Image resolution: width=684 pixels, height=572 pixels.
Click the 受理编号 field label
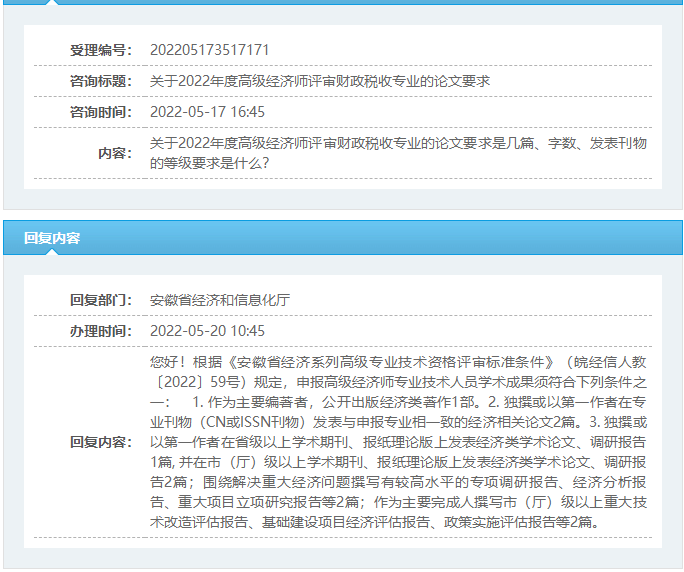100,50
